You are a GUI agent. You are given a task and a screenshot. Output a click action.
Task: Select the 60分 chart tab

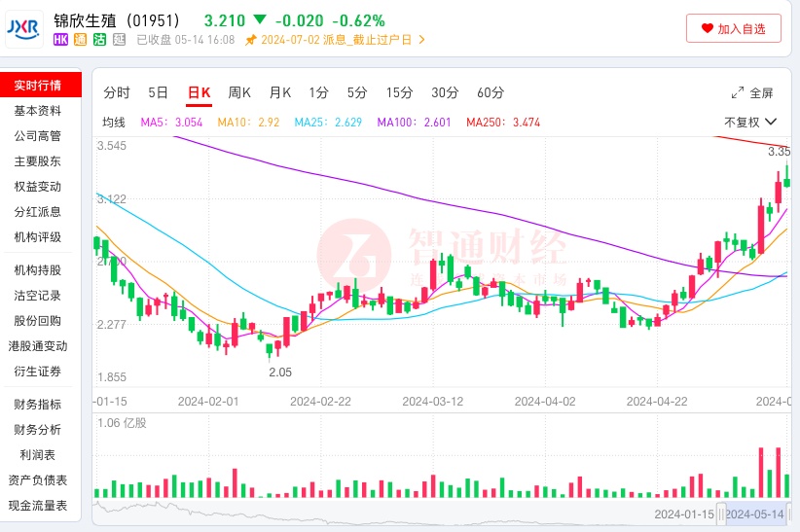click(491, 93)
